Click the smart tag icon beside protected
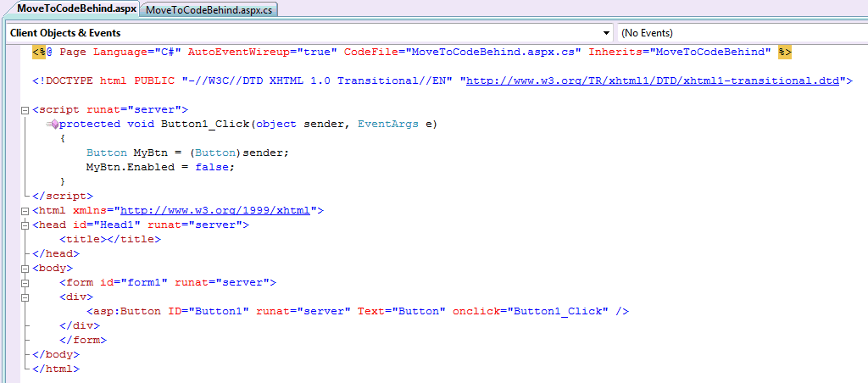868x383 pixels. click(52, 124)
